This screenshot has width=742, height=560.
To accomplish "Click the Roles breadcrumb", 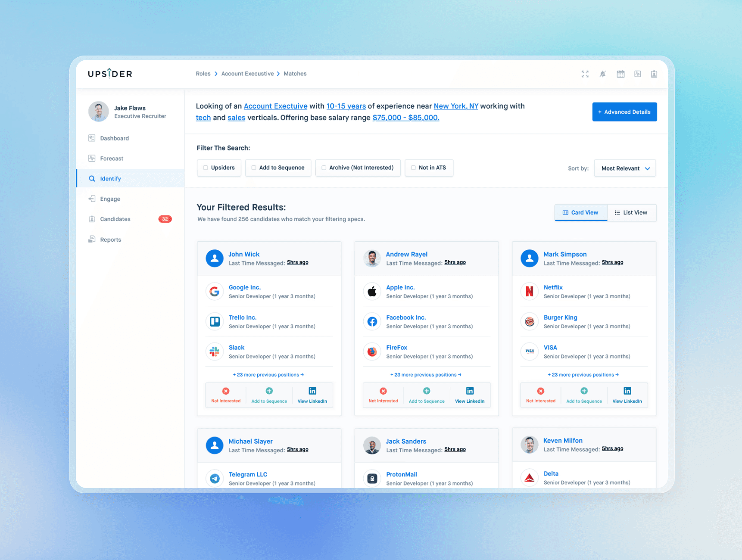I will pyautogui.click(x=203, y=74).
